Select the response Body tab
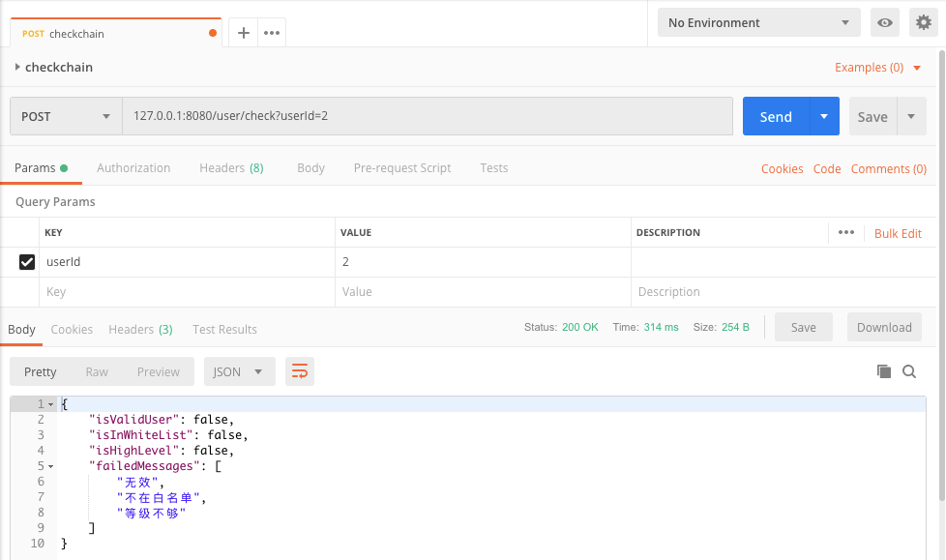The image size is (946, 560). 21,330
